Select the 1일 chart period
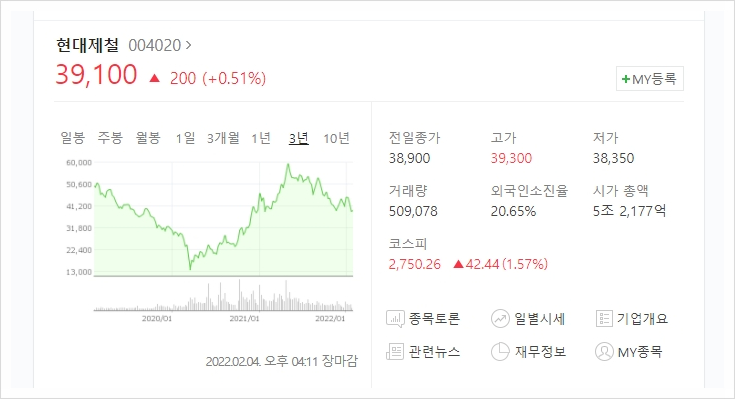Viewport: 735px width, 399px height. coord(185,138)
